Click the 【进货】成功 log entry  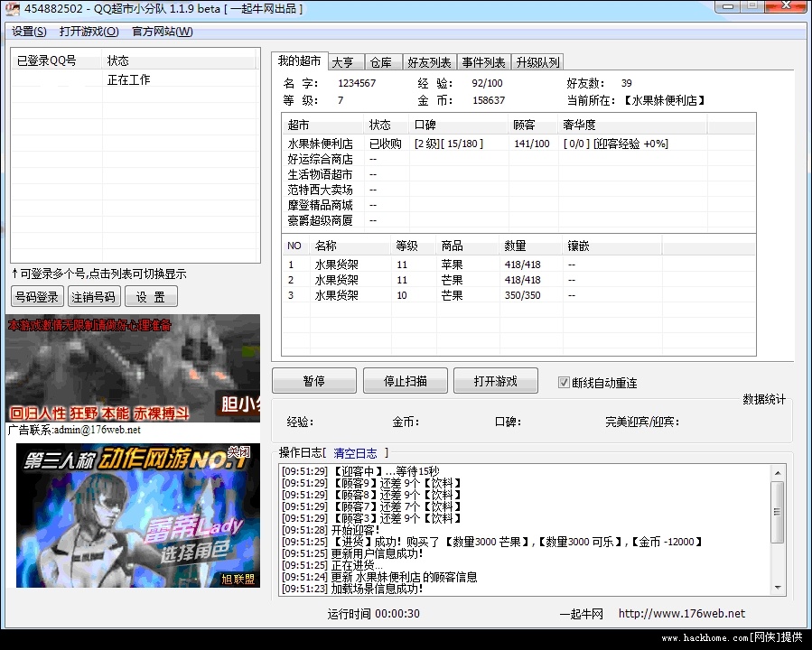(492, 542)
